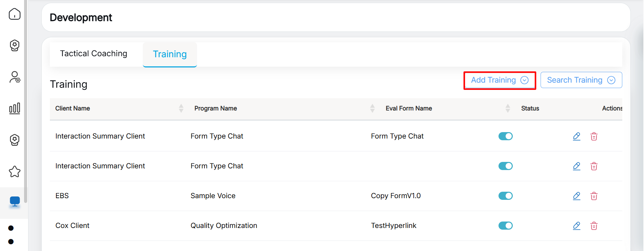Screen dimensions: 644x251
Task: Expand the Search Training panel
Action: pos(581,80)
